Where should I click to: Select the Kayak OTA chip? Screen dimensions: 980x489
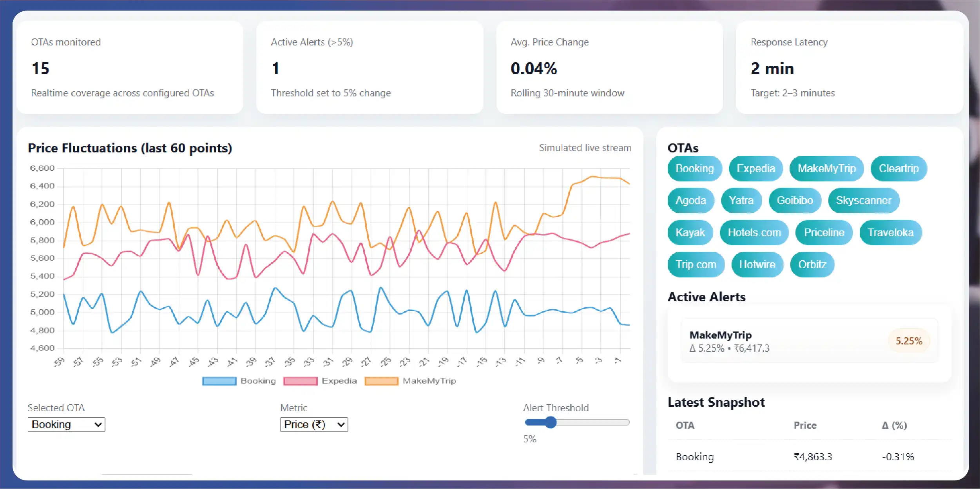click(x=690, y=233)
